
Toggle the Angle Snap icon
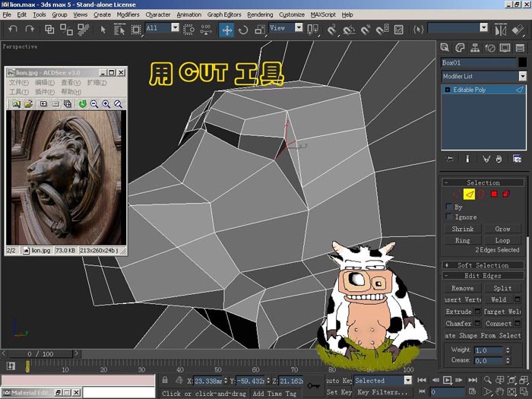coord(349,30)
